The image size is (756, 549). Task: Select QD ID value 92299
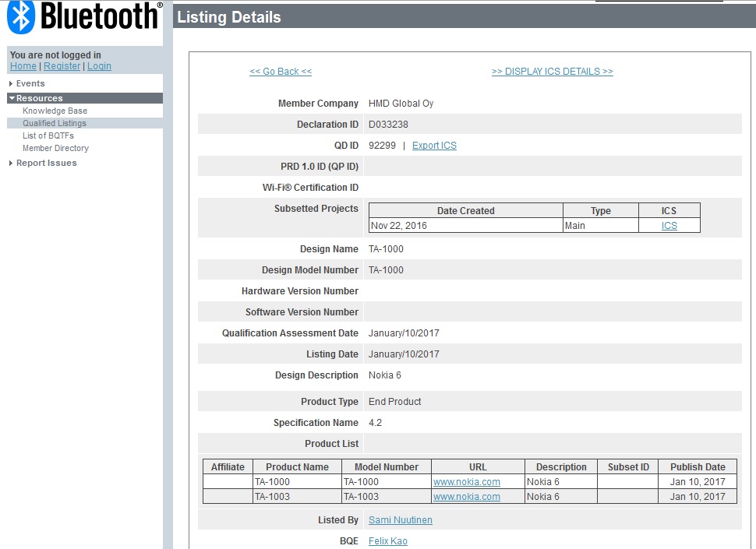(x=382, y=146)
